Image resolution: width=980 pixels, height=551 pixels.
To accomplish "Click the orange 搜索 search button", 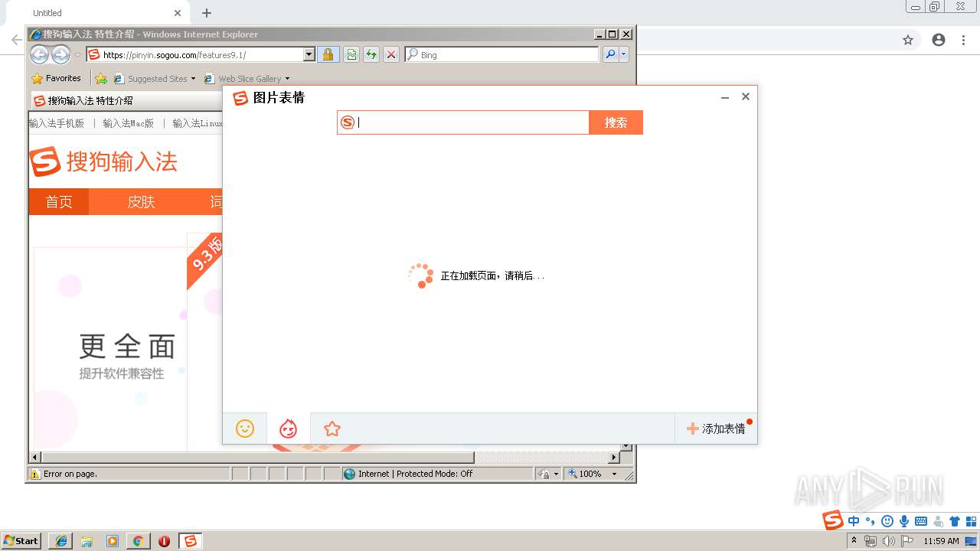I will [616, 122].
